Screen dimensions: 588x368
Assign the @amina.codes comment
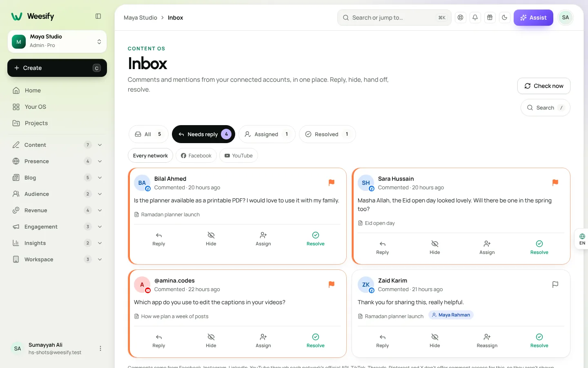coord(263,341)
